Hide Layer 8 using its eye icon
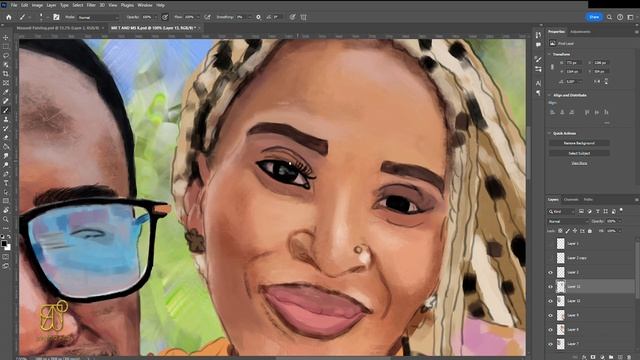Viewport: 640px width, 360px height. click(550, 329)
